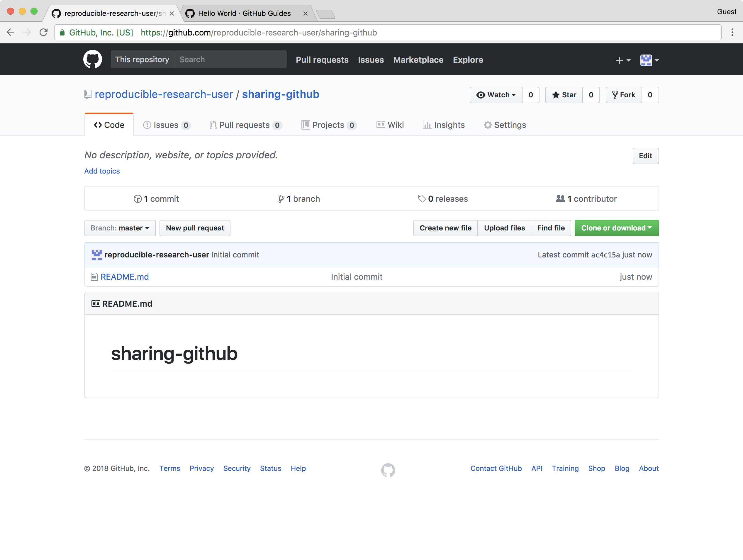Click the Search this repository input field

229,59
